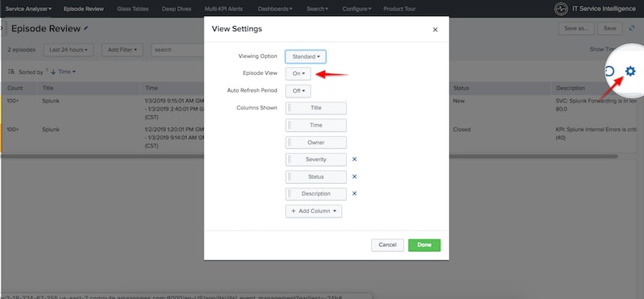Click the settings gear icon
The width and height of the screenshot is (644, 299).
630,72
